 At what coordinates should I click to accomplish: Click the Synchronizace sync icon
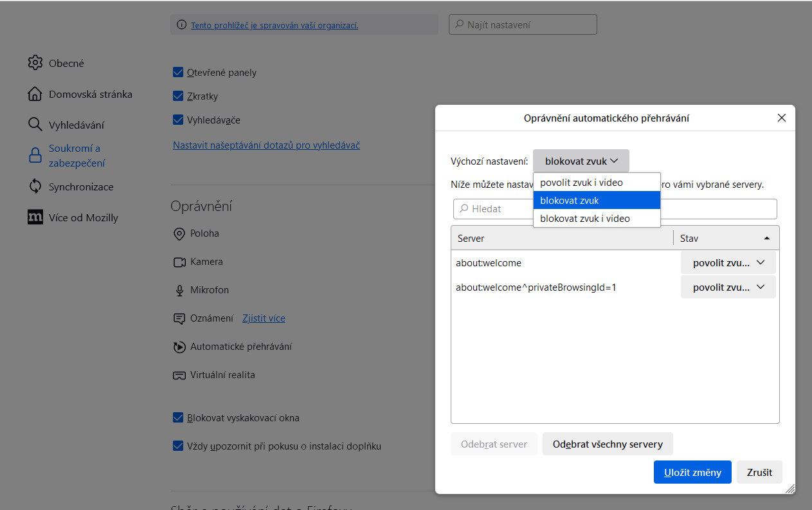tap(35, 187)
